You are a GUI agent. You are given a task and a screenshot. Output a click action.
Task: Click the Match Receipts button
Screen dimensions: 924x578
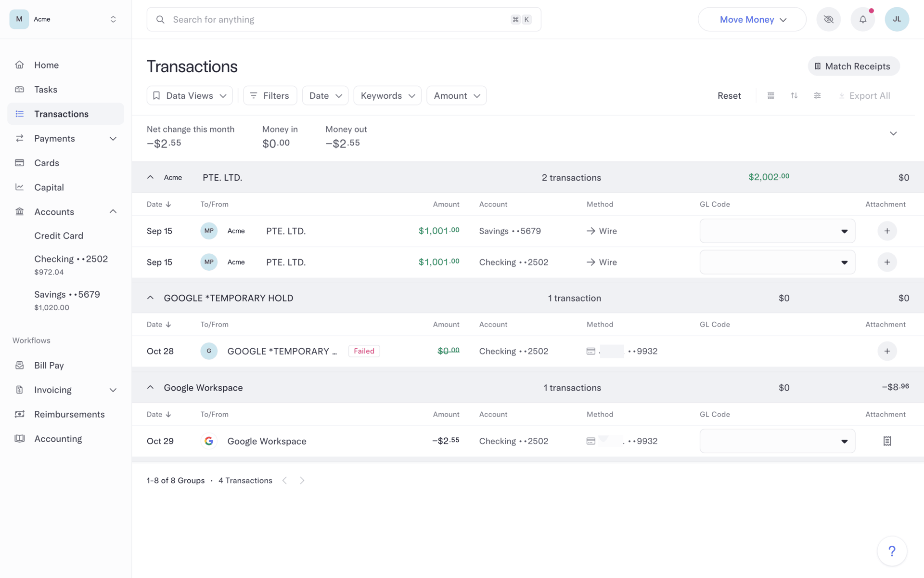point(853,66)
